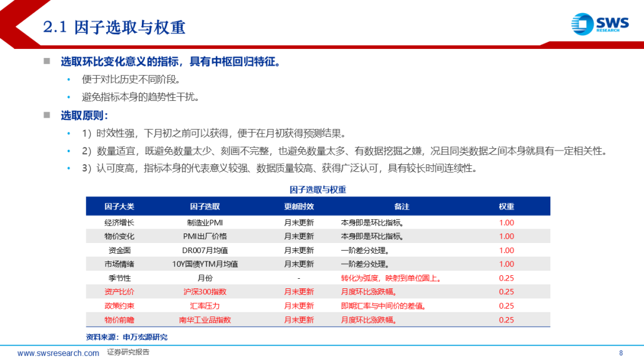Click the 一阶差分处理 note in DR007 row
Viewport: 644px width, 363px height.
(x=365, y=250)
